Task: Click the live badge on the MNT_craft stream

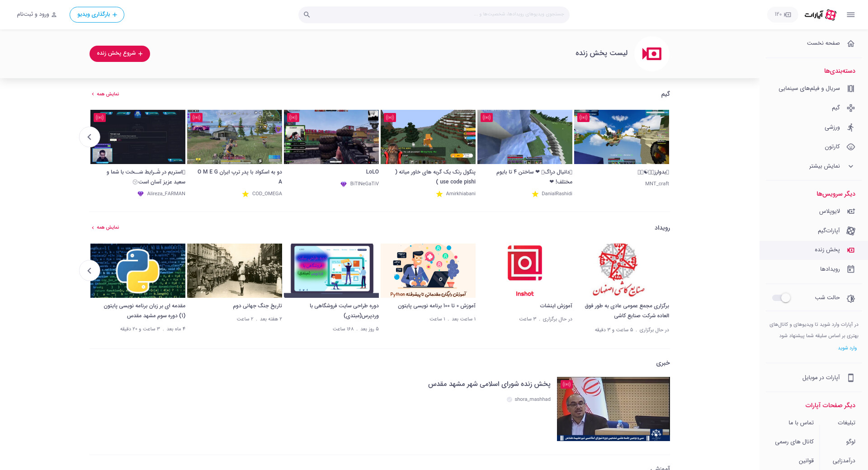Action: 584,117
